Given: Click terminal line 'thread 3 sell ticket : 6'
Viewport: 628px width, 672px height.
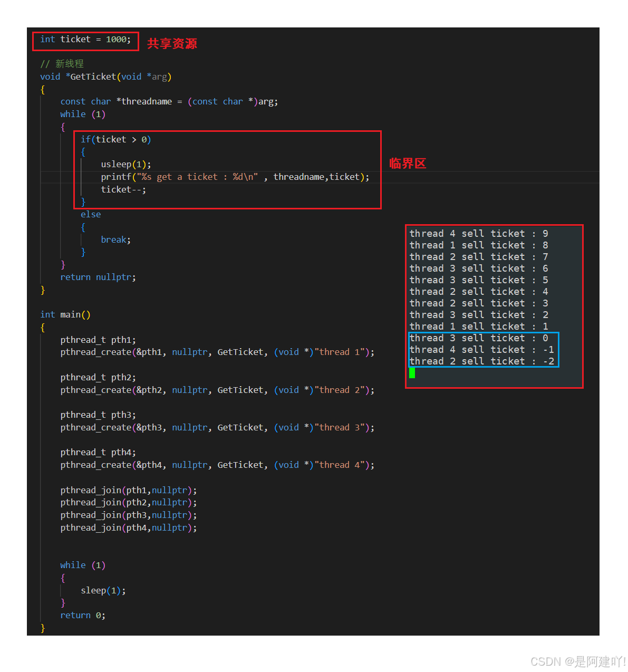Looking at the screenshot, I should tap(479, 268).
